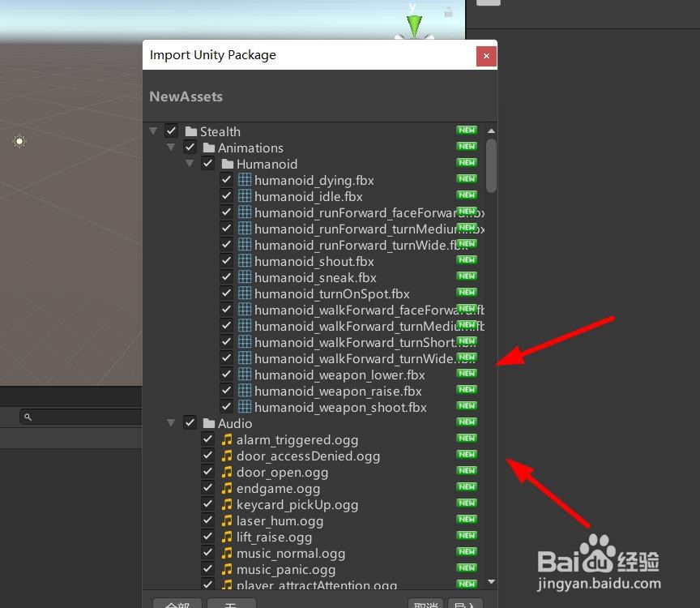Viewport: 700px width, 608px height.
Task: Click the green Y axis cone gizmo
Action: coord(414,26)
